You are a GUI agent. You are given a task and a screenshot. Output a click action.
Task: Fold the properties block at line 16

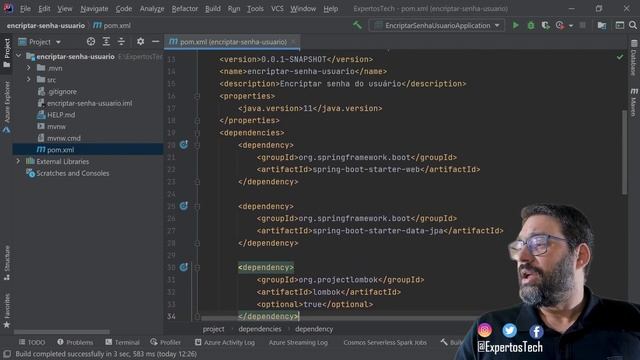197,96
